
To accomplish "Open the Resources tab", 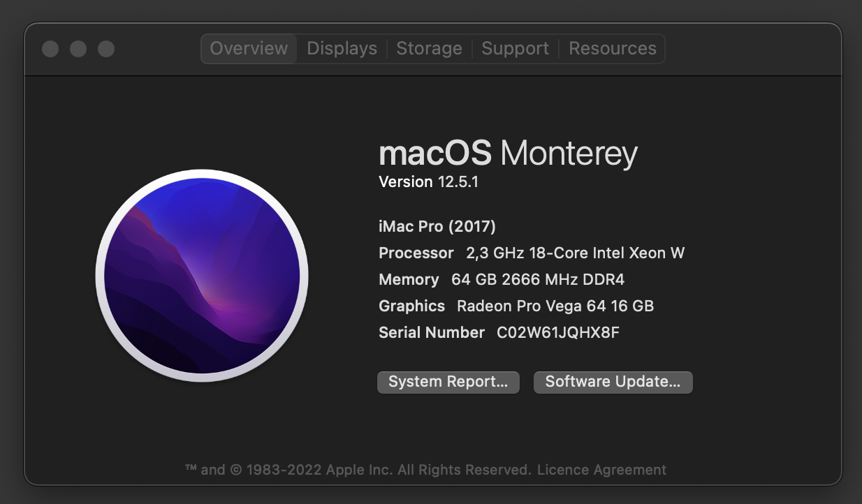I will pyautogui.click(x=613, y=49).
